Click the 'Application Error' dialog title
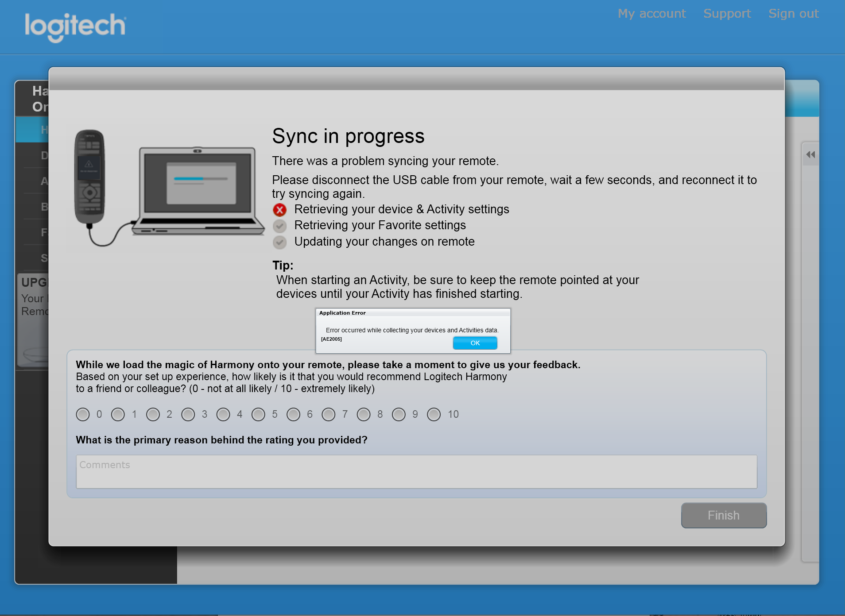Image resolution: width=845 pixels, height=616 pixels. click(342, 313)
